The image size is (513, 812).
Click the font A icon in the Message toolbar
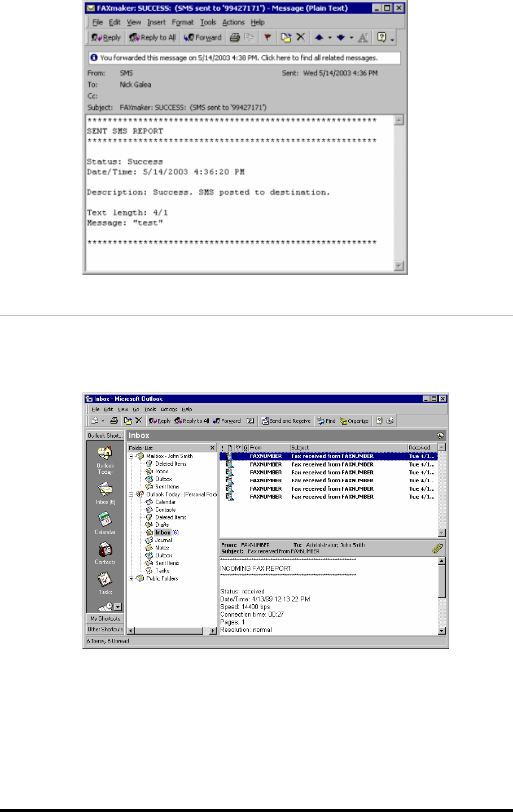pyautogui.click(x=363, y=37)
